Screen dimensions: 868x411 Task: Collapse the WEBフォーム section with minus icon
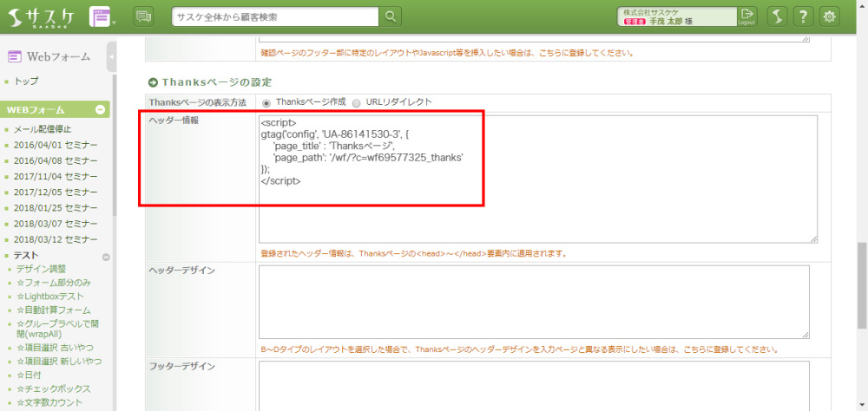pos(101,110)
